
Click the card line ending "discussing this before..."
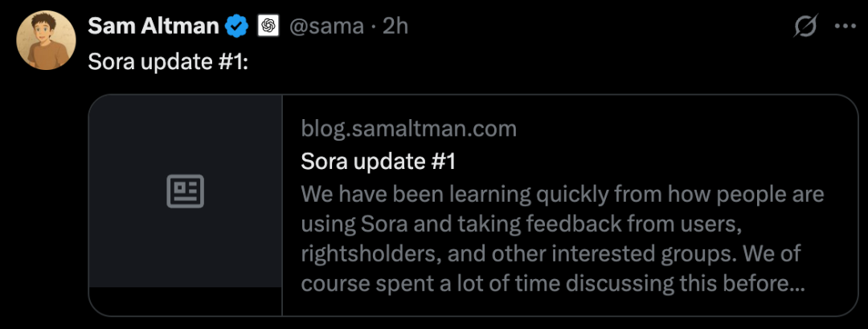[x=553, y=284]
